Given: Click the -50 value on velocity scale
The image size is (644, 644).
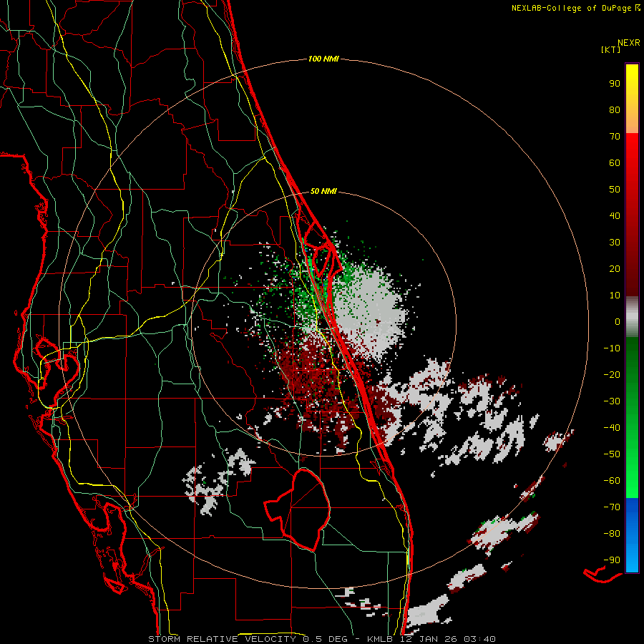Looking at the screenshot, I should click(x=612, y=454).
